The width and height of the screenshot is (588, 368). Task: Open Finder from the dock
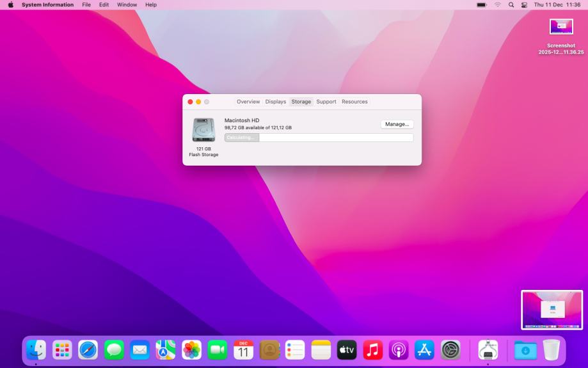pyautogui.click(x=36, y=349)
